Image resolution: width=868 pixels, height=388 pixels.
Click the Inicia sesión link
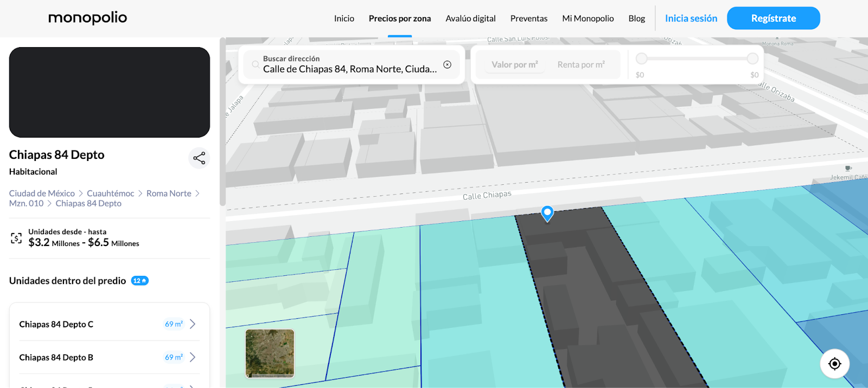click(691, 18)
